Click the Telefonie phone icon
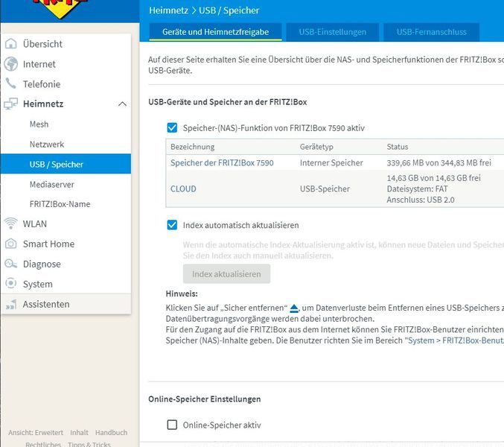Image resolution: width=504 pixels, height=447 pixels. [x=10, y=83]
